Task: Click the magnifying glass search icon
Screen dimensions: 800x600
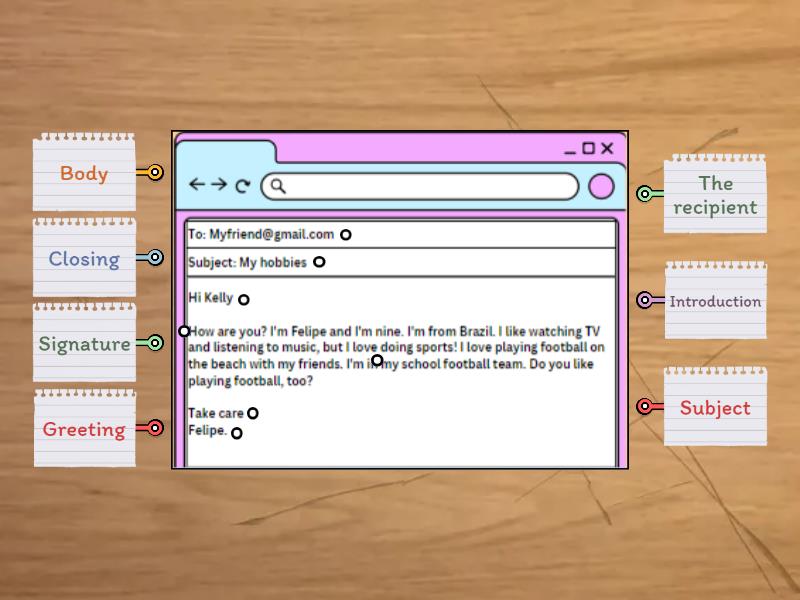Action: (279, 186)
